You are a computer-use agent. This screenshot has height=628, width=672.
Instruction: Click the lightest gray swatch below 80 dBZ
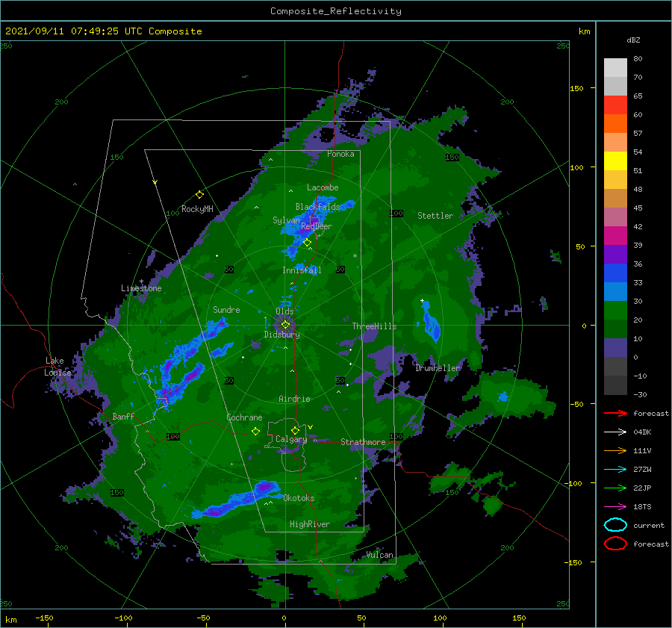pyautogui.click(x=615, y=68)
